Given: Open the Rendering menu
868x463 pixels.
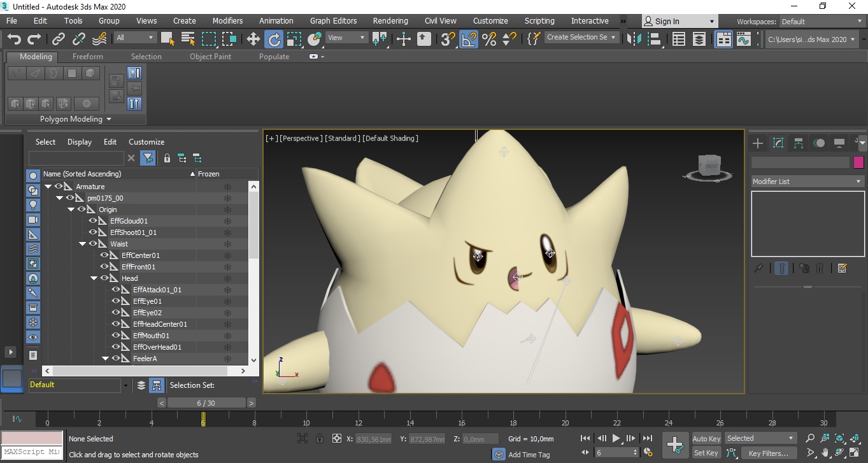Looking at the screenshot, I should click(390, 21).
